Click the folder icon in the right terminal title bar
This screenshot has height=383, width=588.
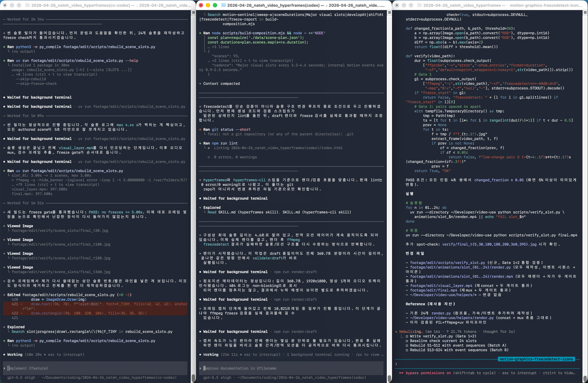tap(419, 5)
